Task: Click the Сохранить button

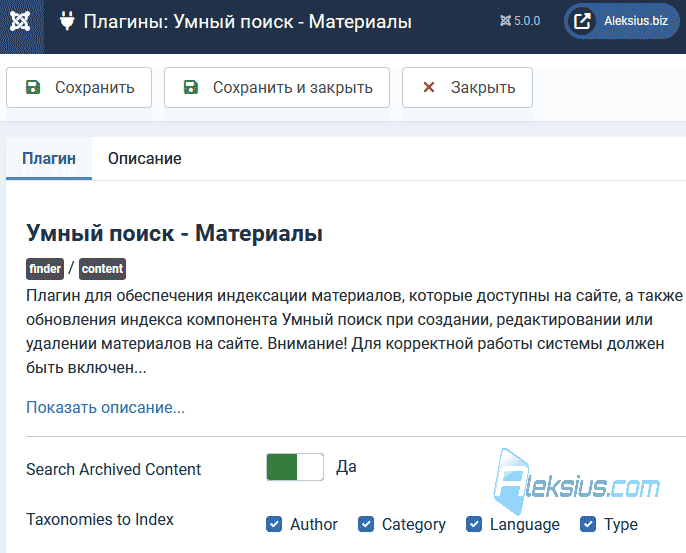Action: coord(79,88)
